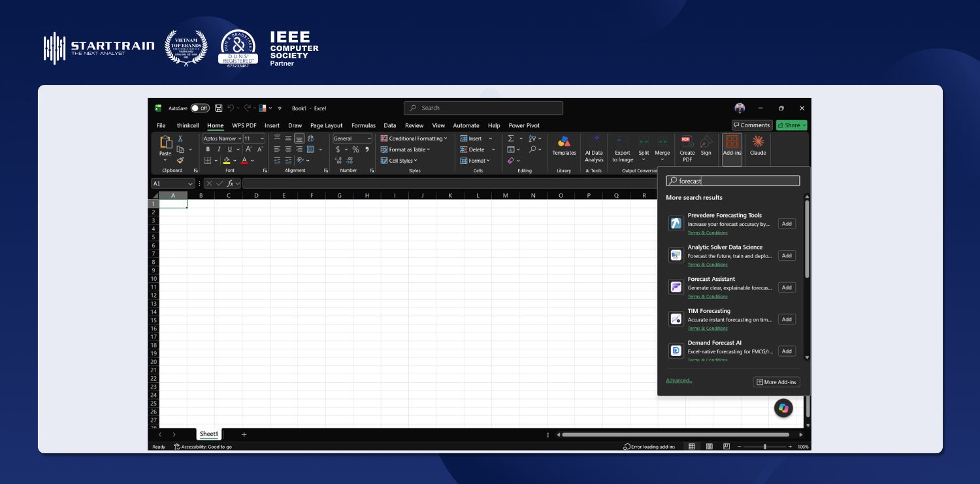This screenshot has height=484, width=980.
Task: Click the Percent Style icon
Action: [356, 150]
